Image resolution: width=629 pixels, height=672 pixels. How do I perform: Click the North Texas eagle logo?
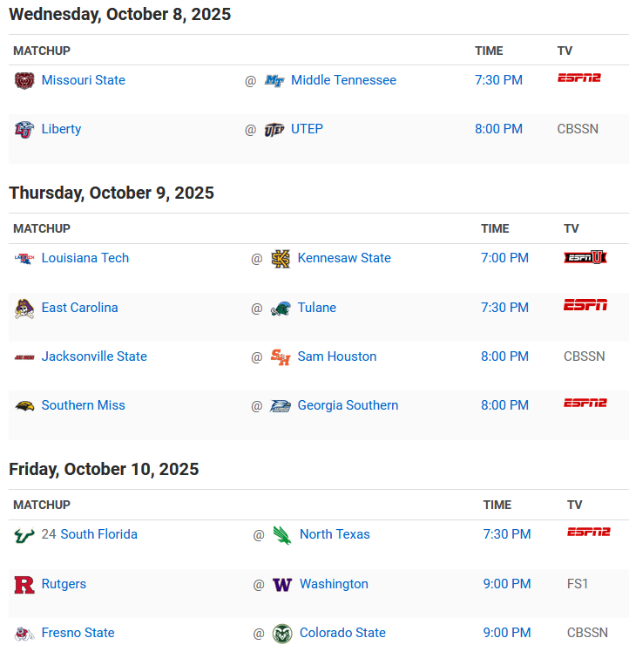pyautogui.click(x=281, y=534)
